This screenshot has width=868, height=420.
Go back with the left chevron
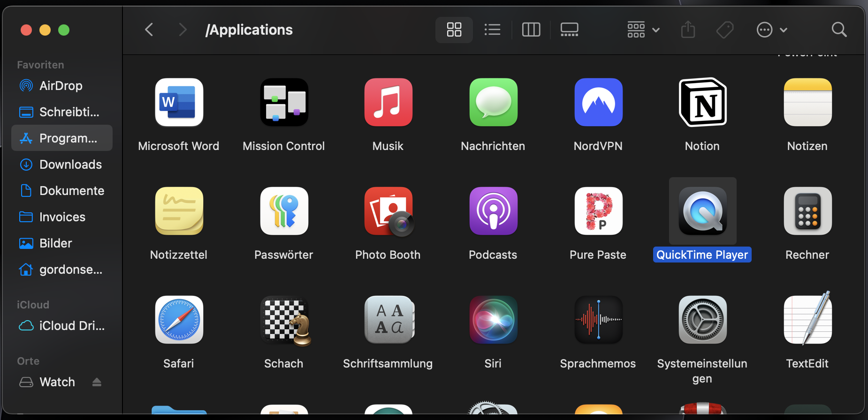pos(149,30)
